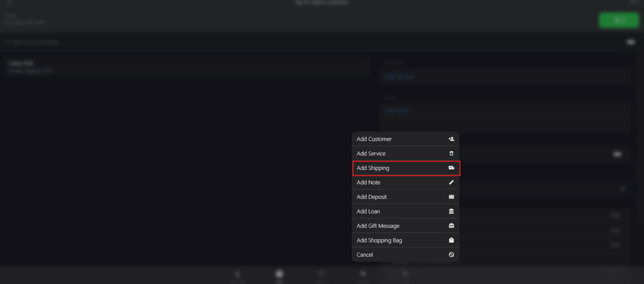Dismiss the menu with Cancel
The height and width of the screenshot is (284, 644).
pyautogui.click(x=406, y=255)
